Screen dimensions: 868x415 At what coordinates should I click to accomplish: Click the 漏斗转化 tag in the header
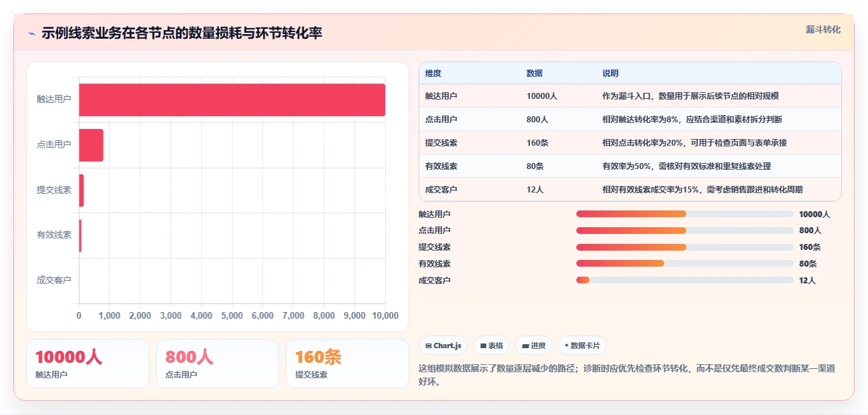823,30
